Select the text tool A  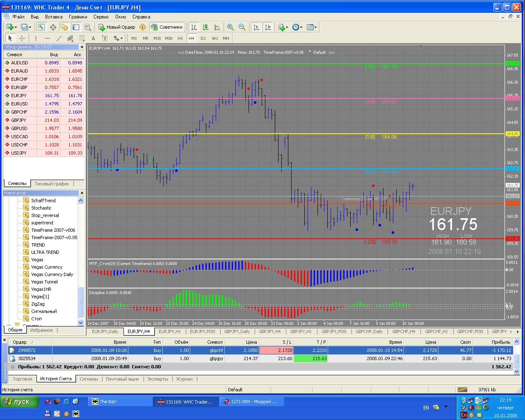click(x=93, y=38)
